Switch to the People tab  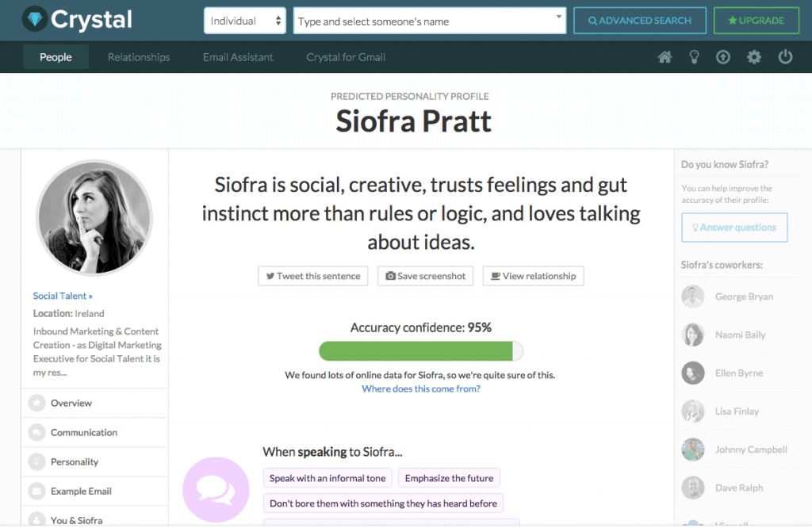[x=56, y=57]
